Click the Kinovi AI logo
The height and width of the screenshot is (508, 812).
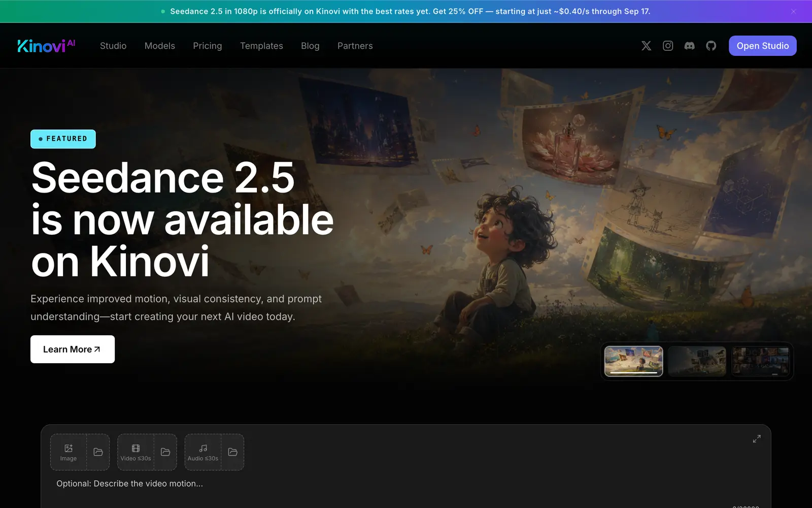[46, 46]
